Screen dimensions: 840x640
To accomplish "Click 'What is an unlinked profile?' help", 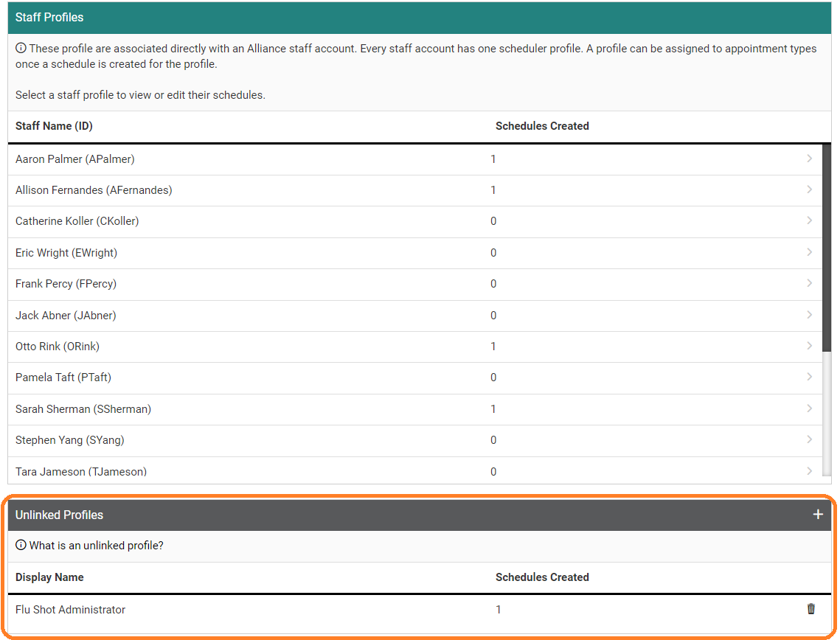I will tap(96, 546).
